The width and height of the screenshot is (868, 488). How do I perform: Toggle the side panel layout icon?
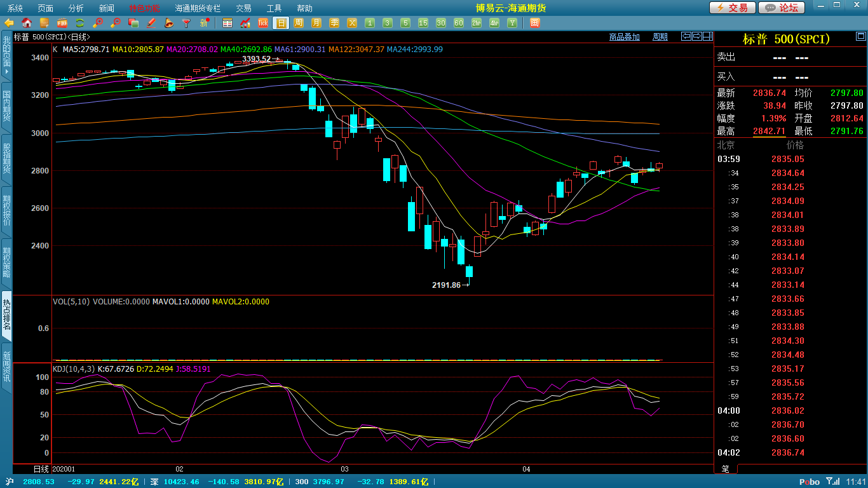[x=707, y=36]
